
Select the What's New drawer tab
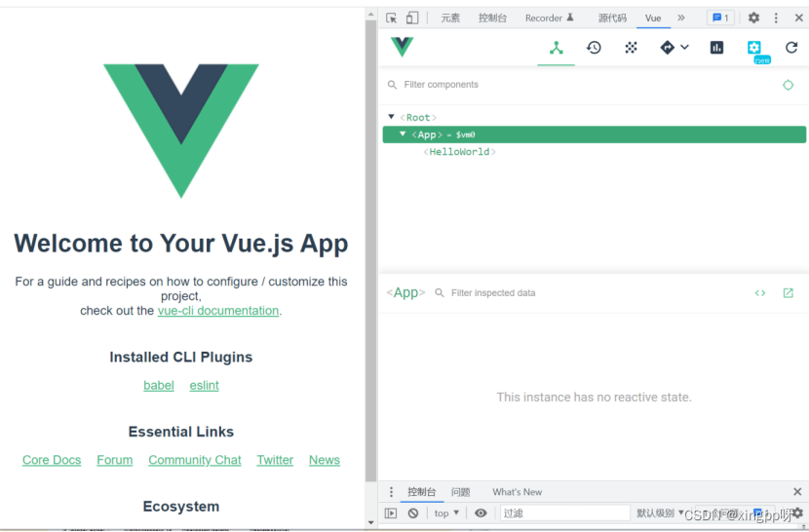point(517,492)
